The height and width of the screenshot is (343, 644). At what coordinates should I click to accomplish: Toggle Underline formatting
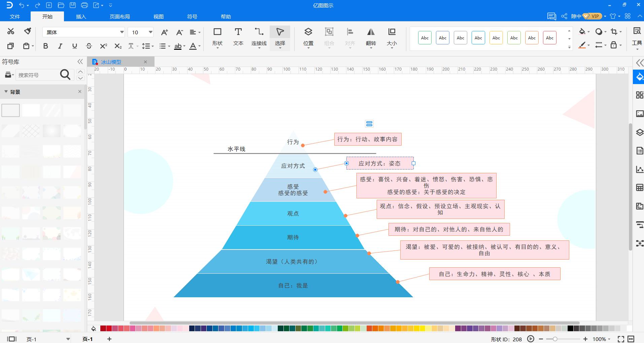tap(74, 46)
